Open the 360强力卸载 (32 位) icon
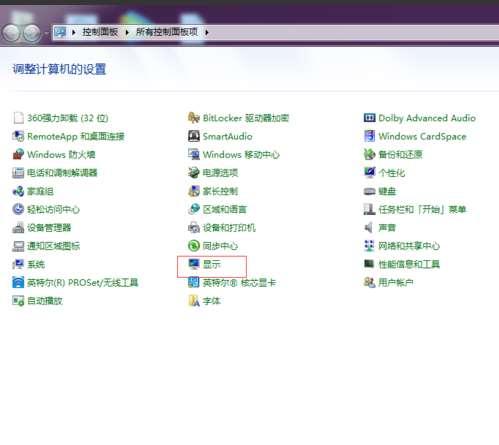This screenshot has height=445, width=499. coord(18,118)
